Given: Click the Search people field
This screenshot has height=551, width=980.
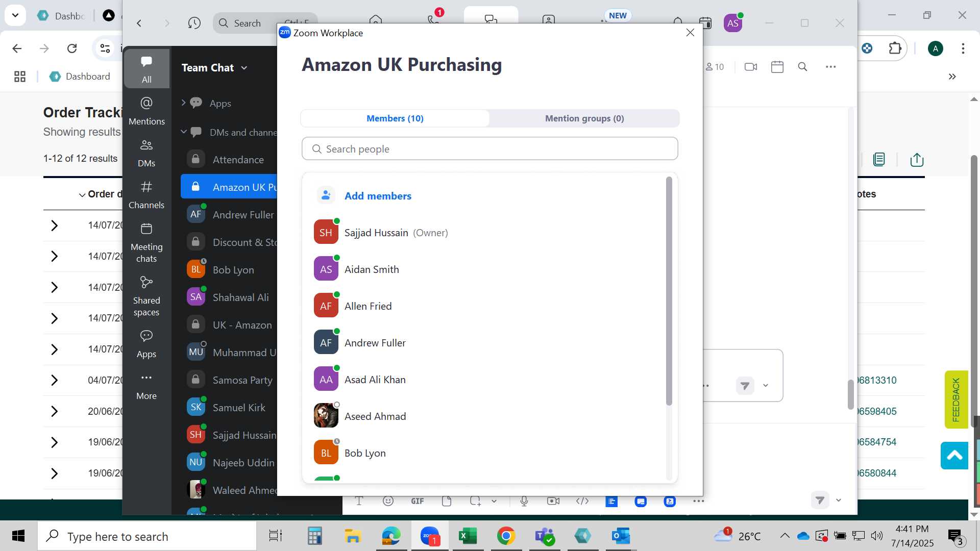Looking at the screenshot, I should [490, 148].
